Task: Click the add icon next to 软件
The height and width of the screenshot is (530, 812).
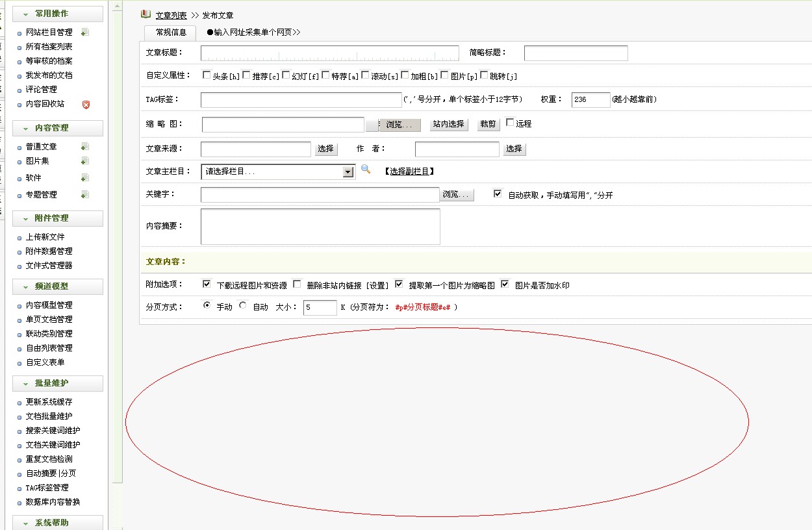Action: [85, 178]
